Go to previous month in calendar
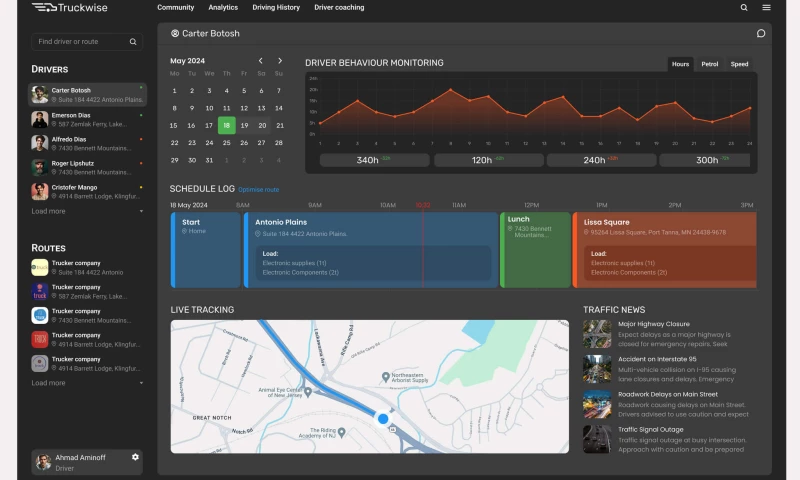 click(x=261, y=61)
